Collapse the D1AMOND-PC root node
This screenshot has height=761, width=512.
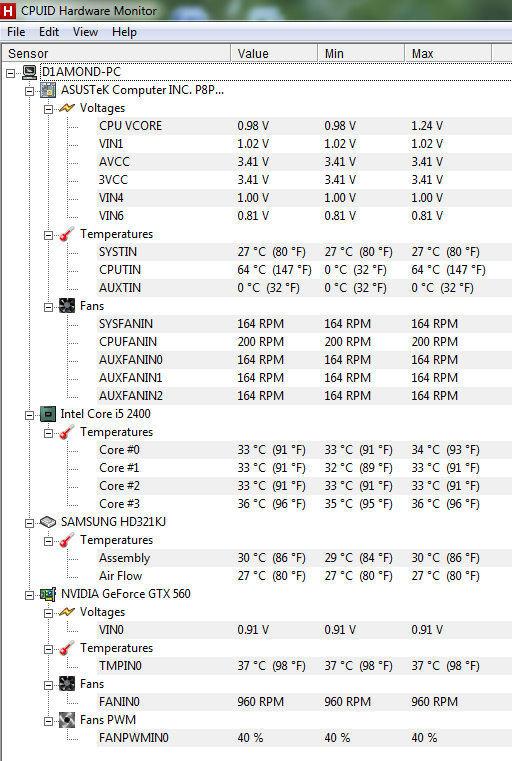(11, 74)
